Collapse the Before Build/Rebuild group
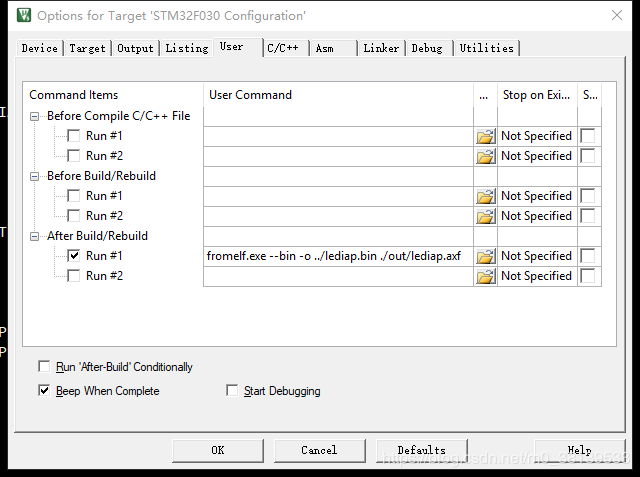Screen dimensions: 640x477 coord(36,176)
